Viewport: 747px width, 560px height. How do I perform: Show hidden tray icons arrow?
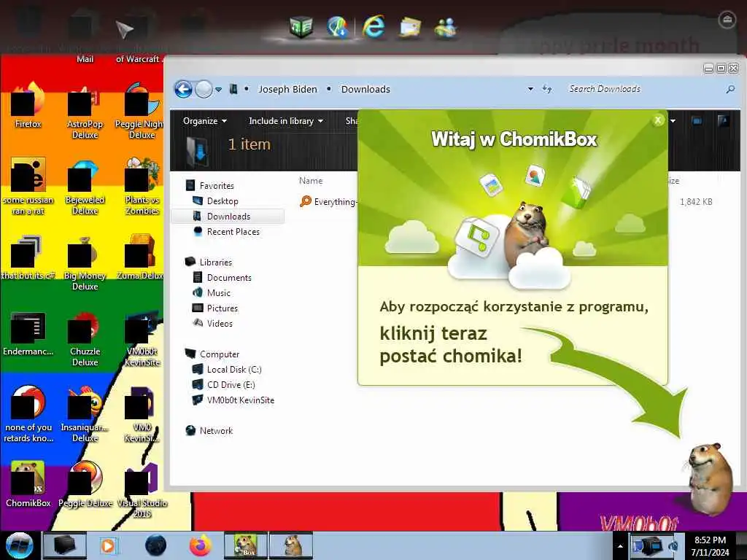tap(620, 546)
